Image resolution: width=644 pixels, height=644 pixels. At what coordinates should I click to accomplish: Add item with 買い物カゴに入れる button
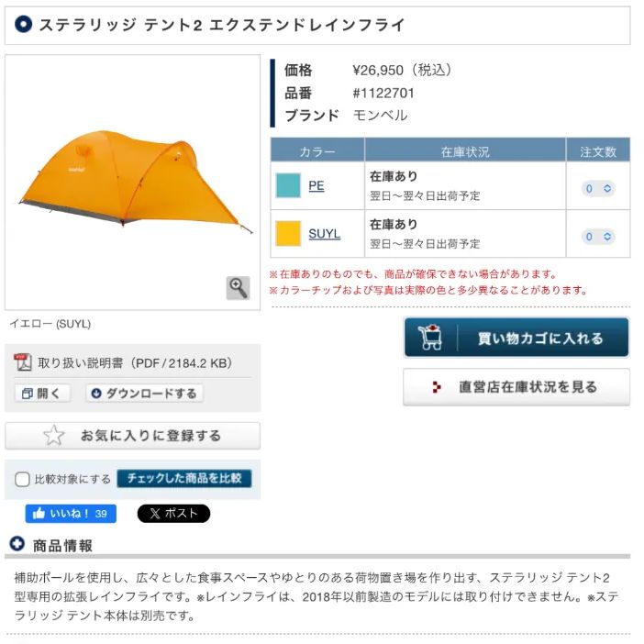click(x=516, y=338)
